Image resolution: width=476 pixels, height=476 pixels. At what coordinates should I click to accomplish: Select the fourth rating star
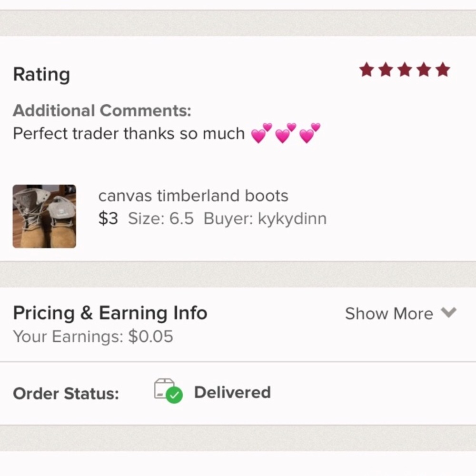pos(424,69)
